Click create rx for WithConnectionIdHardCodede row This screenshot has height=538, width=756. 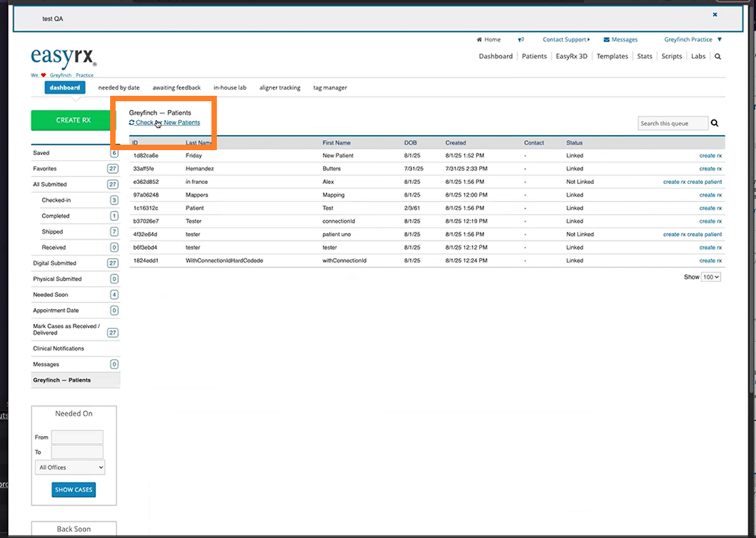(x=710, y=261)
